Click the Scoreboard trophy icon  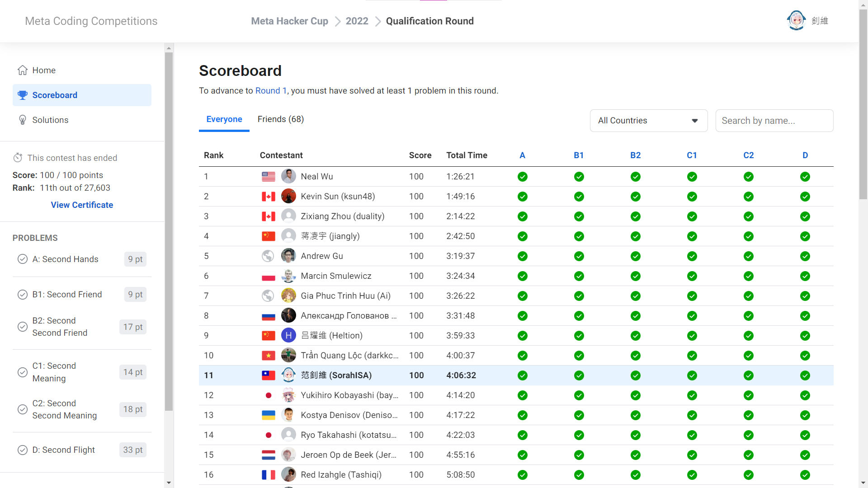pyautogui.click(x=23, y=95)
